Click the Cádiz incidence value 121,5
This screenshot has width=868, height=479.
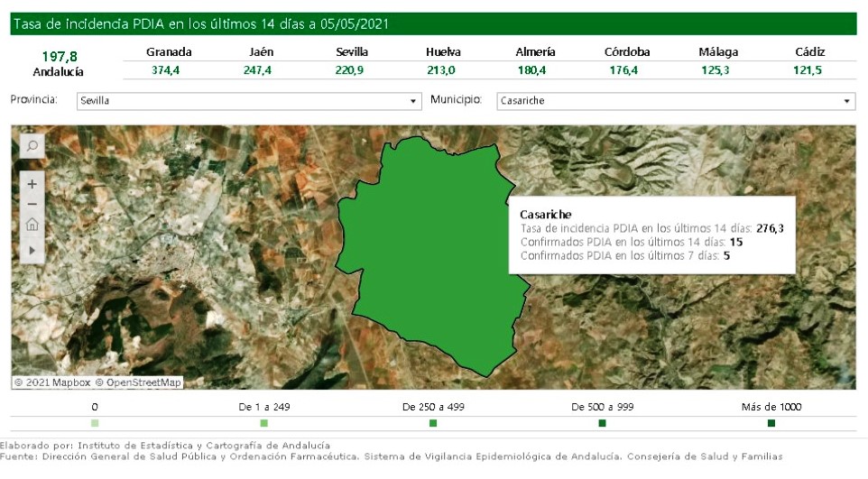tap(809, 70)
